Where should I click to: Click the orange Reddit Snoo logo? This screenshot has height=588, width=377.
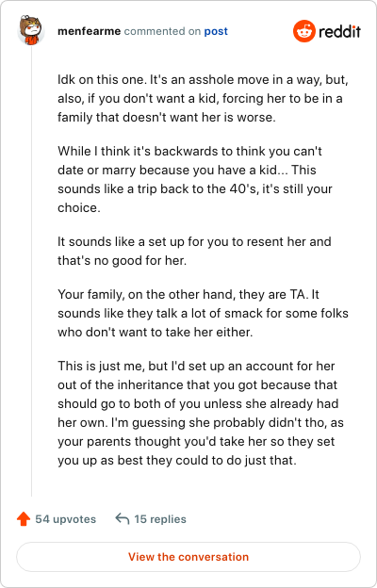coord(304,31)
